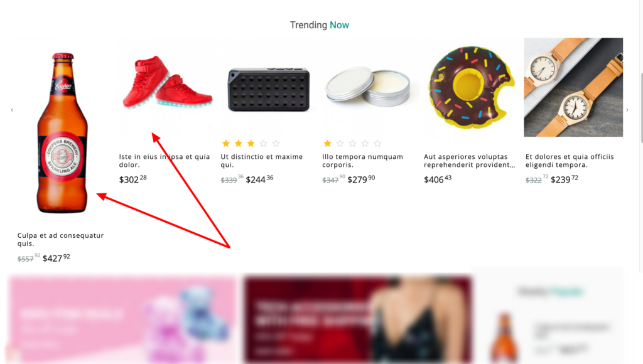643x364 pixels.
Task: Open 'Iste in eius in ipsa' product link
Action: (165, 161)
